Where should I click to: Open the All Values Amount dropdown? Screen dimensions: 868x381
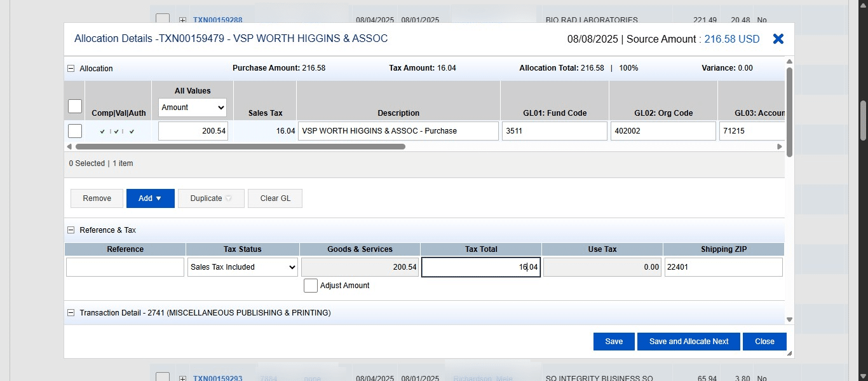click(192, 107)
